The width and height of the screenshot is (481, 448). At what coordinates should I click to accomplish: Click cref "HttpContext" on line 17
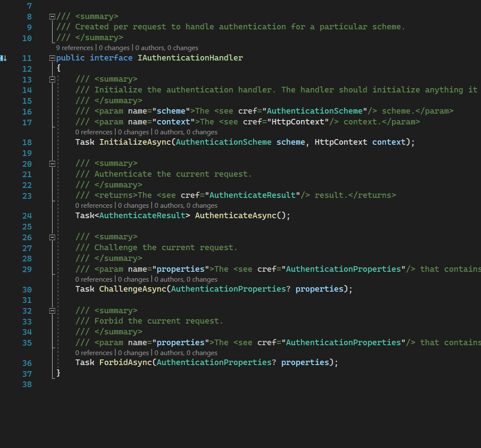pos(298,122)
